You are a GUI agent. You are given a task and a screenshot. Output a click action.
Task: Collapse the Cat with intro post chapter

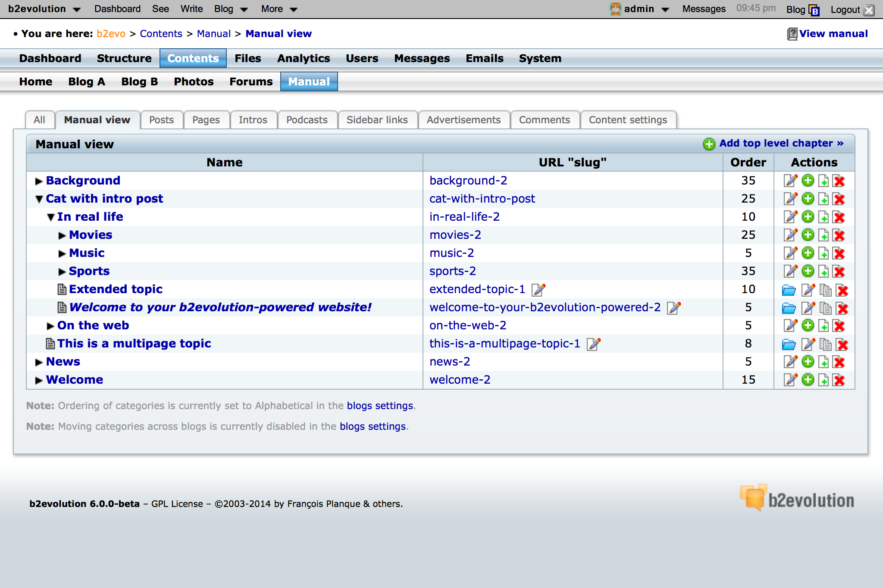pyautogui.click(x=39, y=199)
